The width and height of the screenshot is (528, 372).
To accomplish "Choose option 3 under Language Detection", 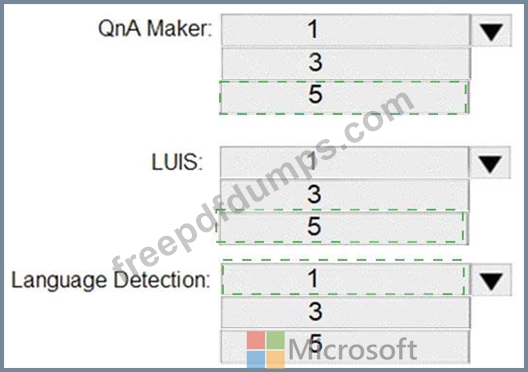I will pos(345,312).
